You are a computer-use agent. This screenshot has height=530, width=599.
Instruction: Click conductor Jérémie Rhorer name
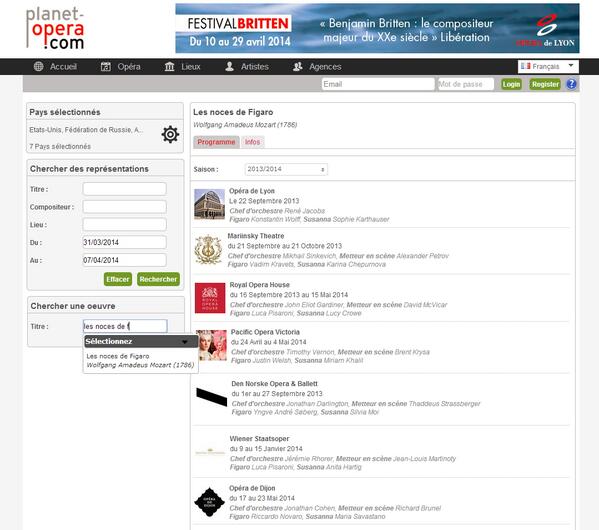309,459
